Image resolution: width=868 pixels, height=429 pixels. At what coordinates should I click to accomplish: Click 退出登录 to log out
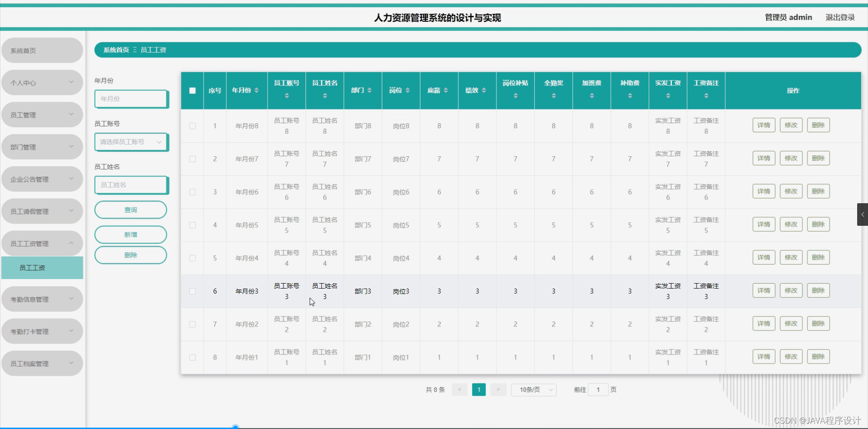click(x=840, y=17)
